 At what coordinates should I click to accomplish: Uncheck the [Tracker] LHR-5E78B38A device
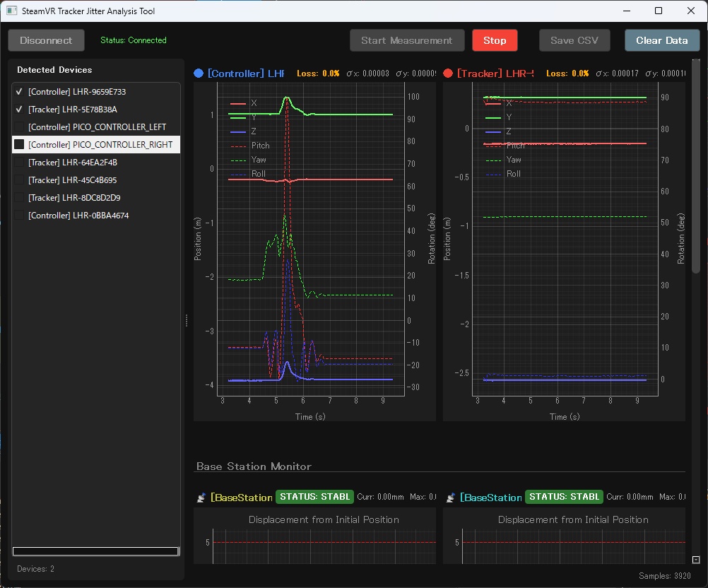[x=18, y=109]
